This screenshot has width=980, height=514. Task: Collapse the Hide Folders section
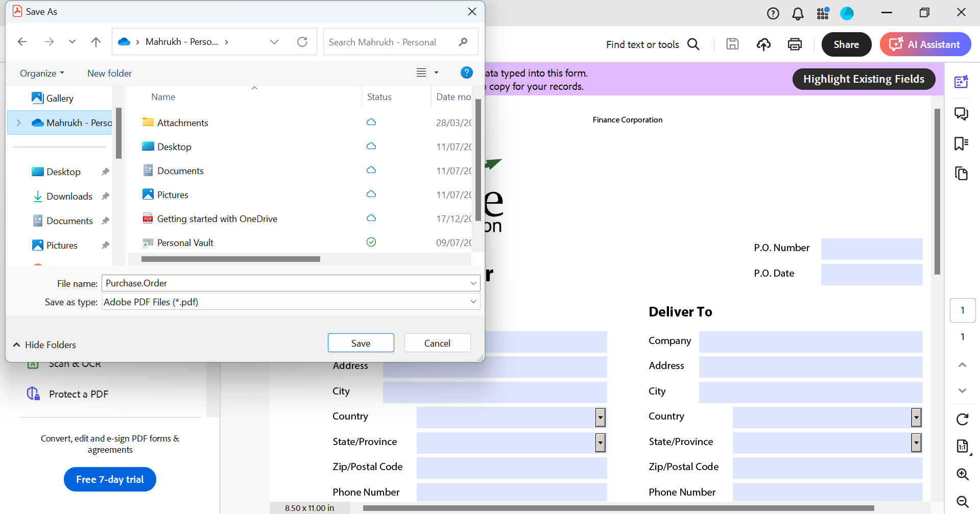coord(44,345)
